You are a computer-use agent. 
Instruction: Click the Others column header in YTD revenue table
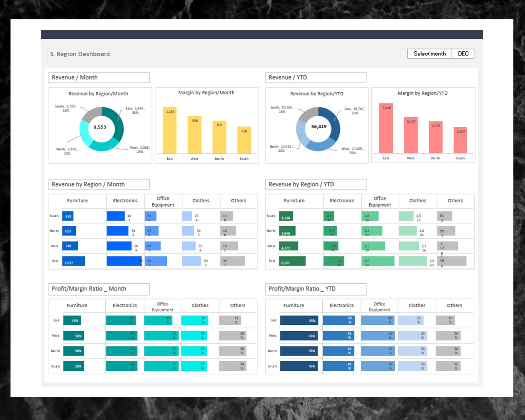(x=455, y=201)
